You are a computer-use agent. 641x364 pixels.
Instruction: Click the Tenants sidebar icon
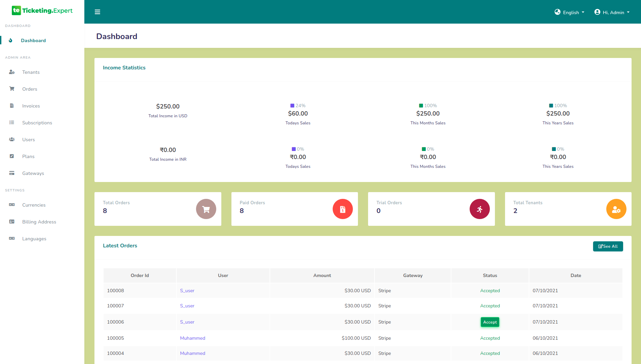tap(12, 72)
